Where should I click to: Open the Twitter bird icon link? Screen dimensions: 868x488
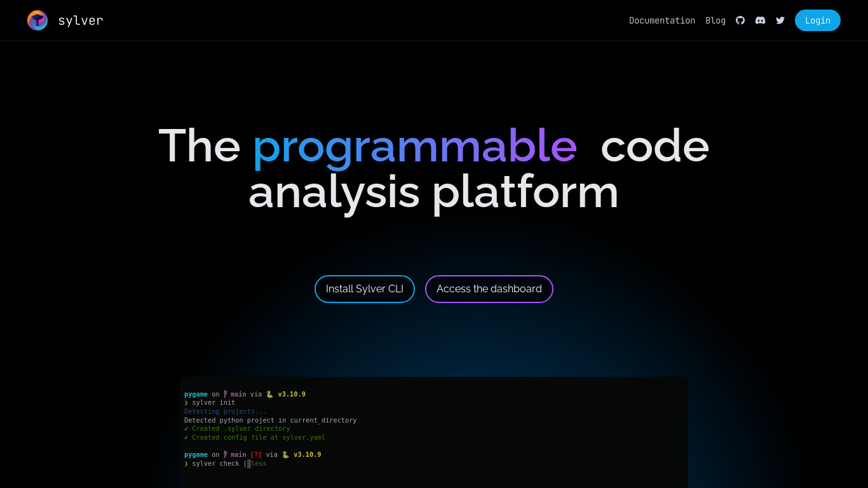(780, 20)
